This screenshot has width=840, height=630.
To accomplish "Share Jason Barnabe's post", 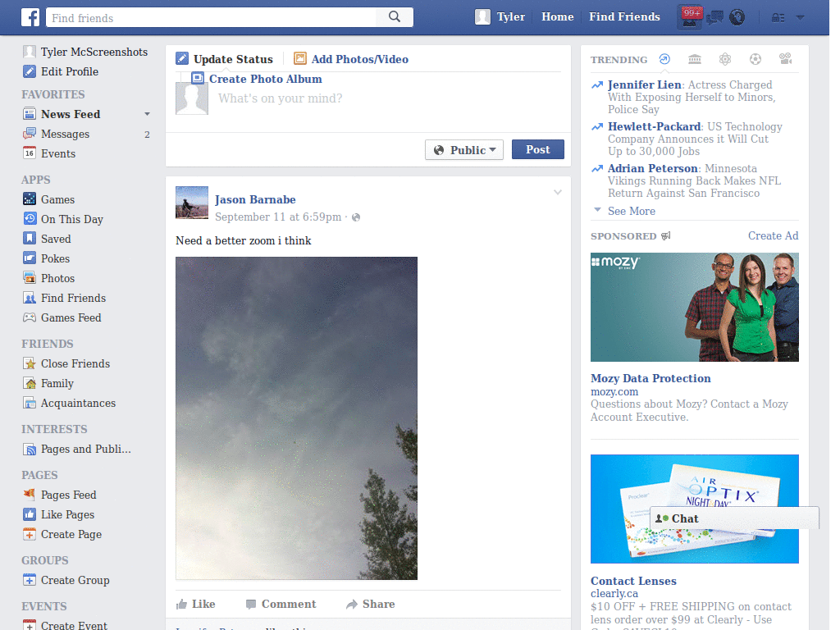I will (370, 605).
